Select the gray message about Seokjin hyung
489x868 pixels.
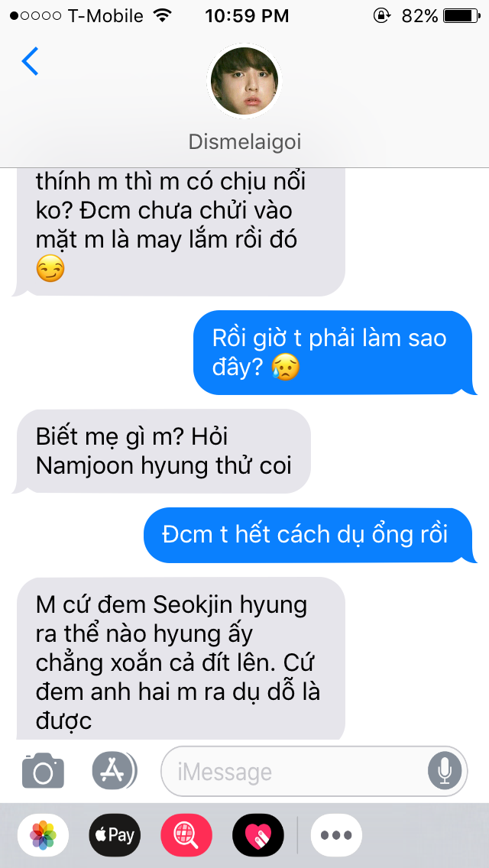[x=181, y=658]
